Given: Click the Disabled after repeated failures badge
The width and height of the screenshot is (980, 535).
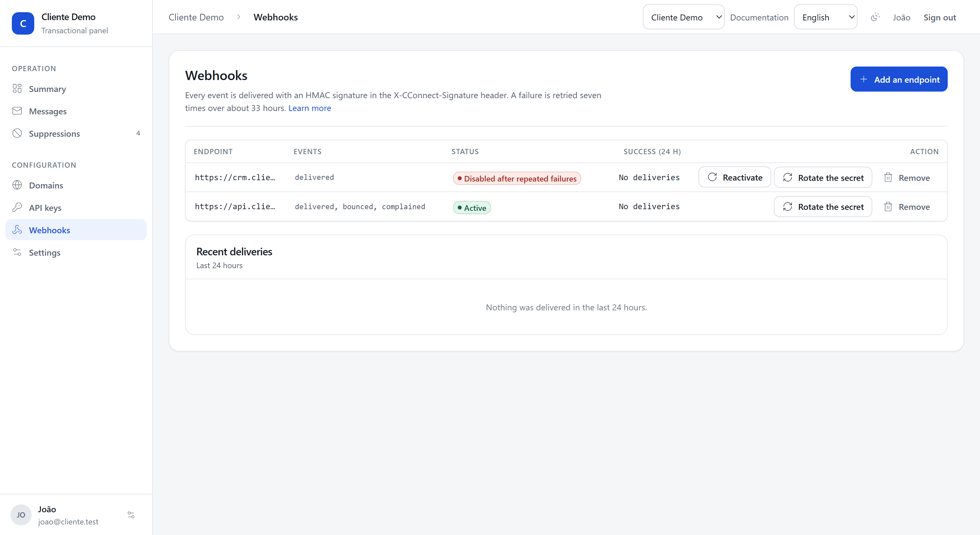Looking at the screenshot, I should (x=517, y=179).
